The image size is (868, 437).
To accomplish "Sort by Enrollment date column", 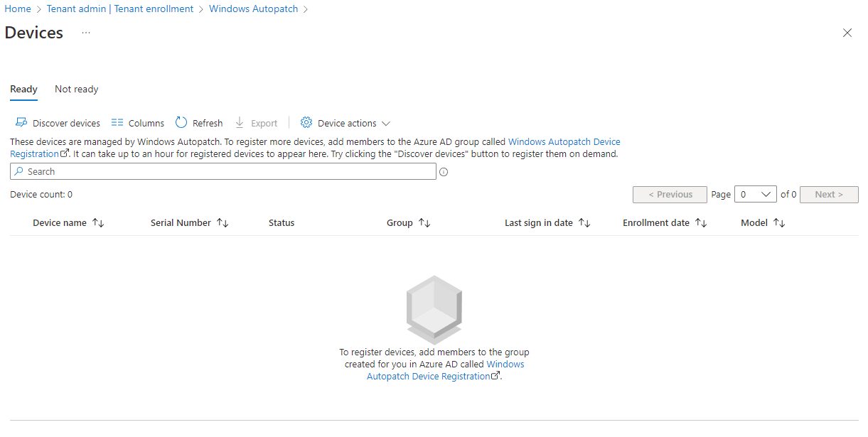I will pyautogui.click(x=665, y=223).
